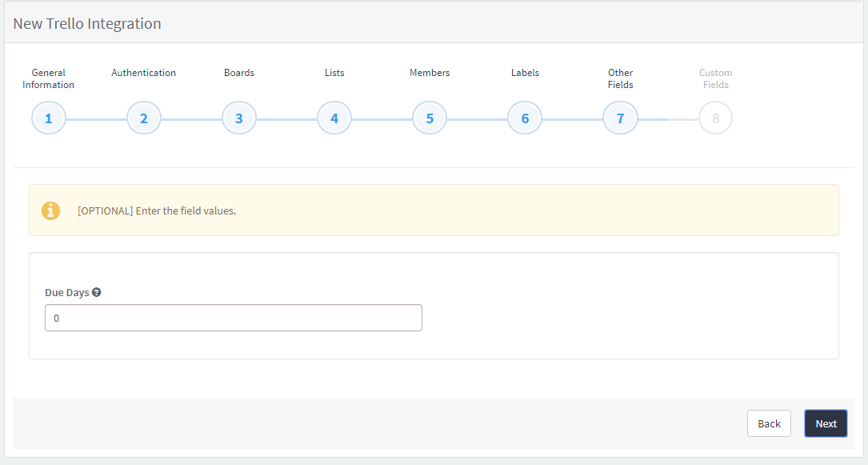Click the Back button
This screenshot has width=868, height=465.
pyautogui.click(x=769, y=423)
